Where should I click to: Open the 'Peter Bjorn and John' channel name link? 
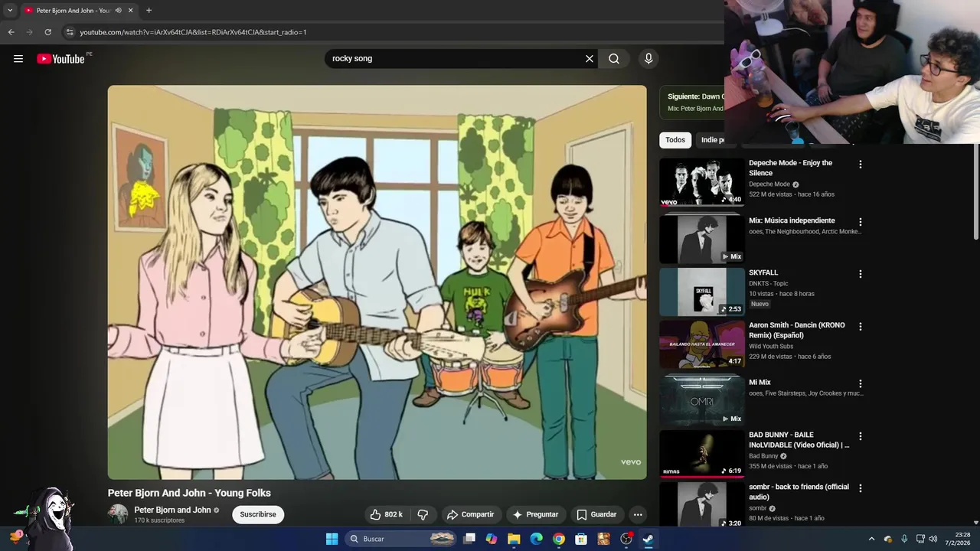tap(172, 510)
